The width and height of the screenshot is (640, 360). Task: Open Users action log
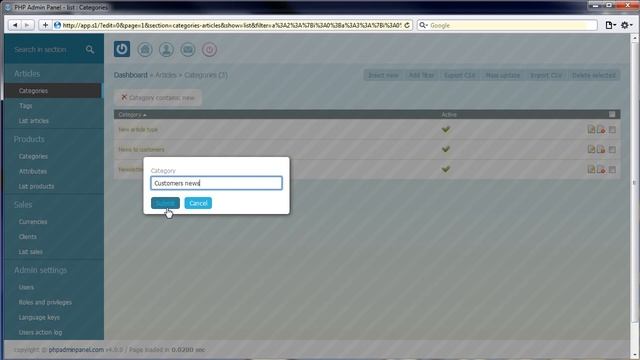(x=40, y=332)
